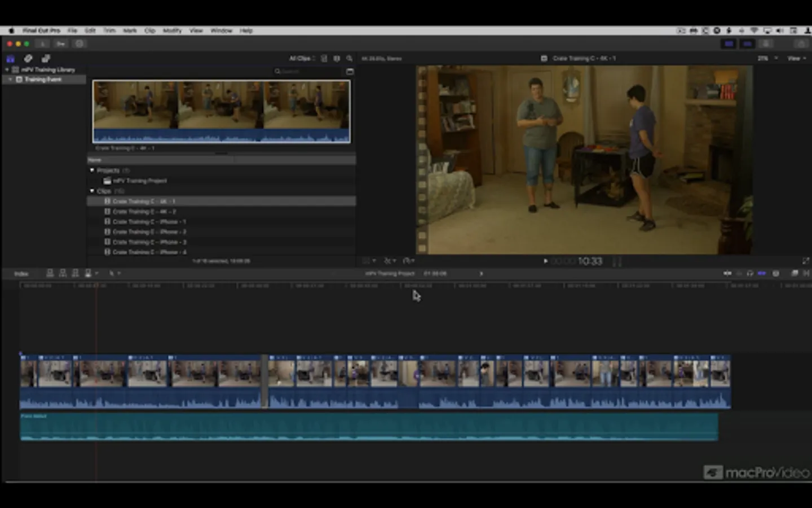Open clip appearance options in browser
Screen dimensions: 812x508
point(337,59)
